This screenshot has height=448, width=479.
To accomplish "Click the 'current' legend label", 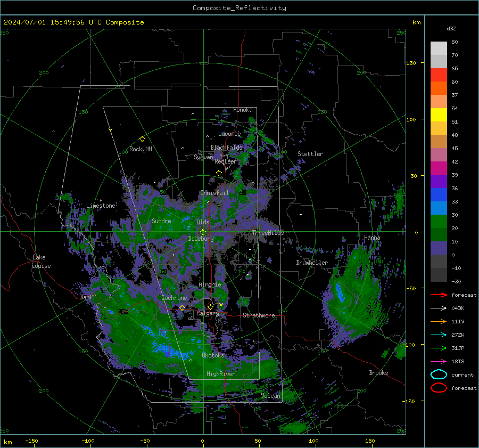I will [x=463, y=374].
